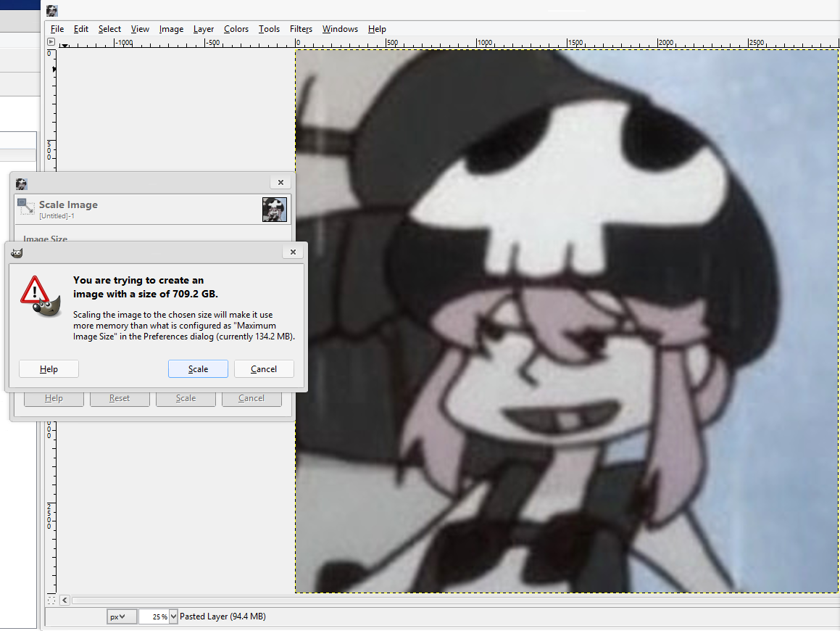Expand the zoom level dropdown arrow
Image resolution: width=840 pixels, height=631 pixels.
pyautogui.click(x=173, y=616)
